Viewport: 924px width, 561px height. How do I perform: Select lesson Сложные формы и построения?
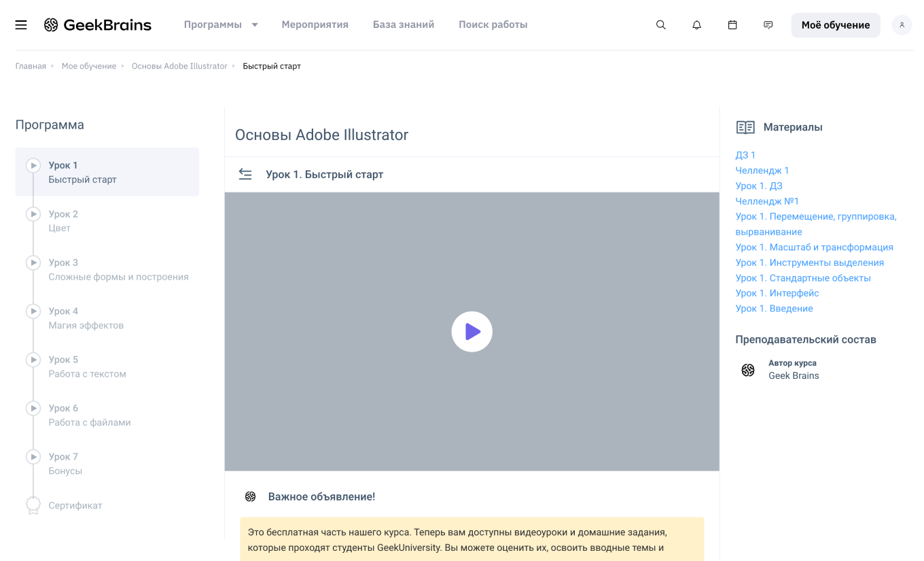tap(107, 269)
